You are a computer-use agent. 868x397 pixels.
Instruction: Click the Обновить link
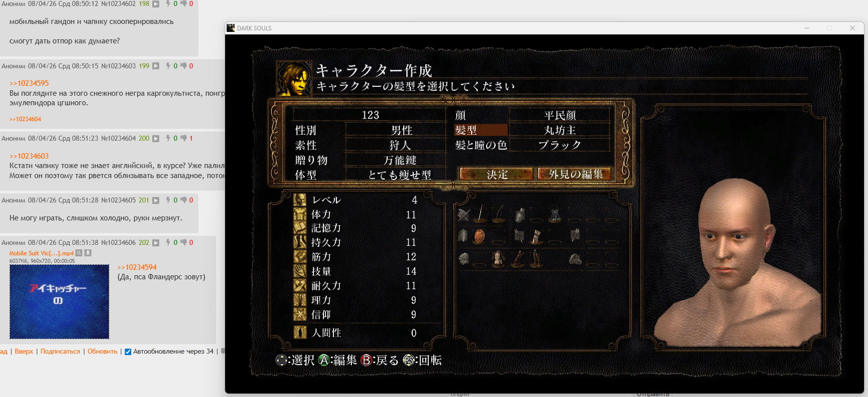click(102, 352)
